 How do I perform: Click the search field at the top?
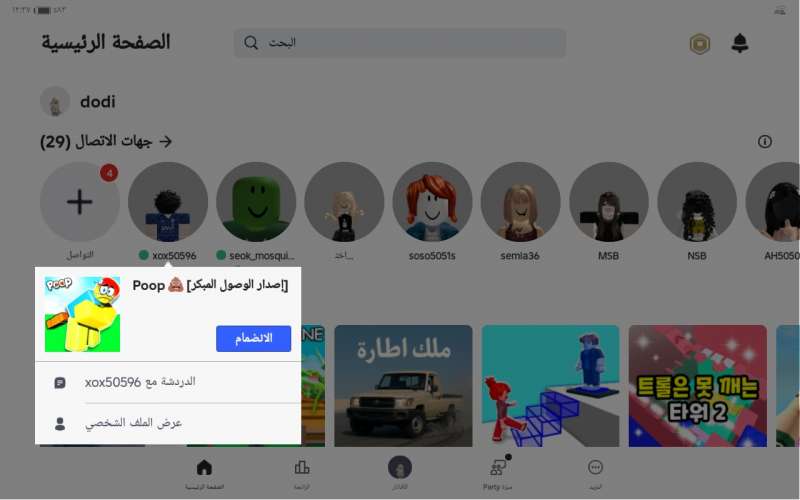[399, 43]
